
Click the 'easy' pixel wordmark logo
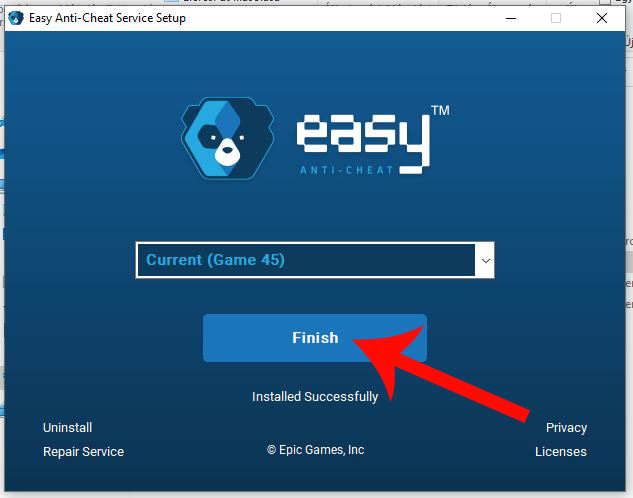click(363, 139)
